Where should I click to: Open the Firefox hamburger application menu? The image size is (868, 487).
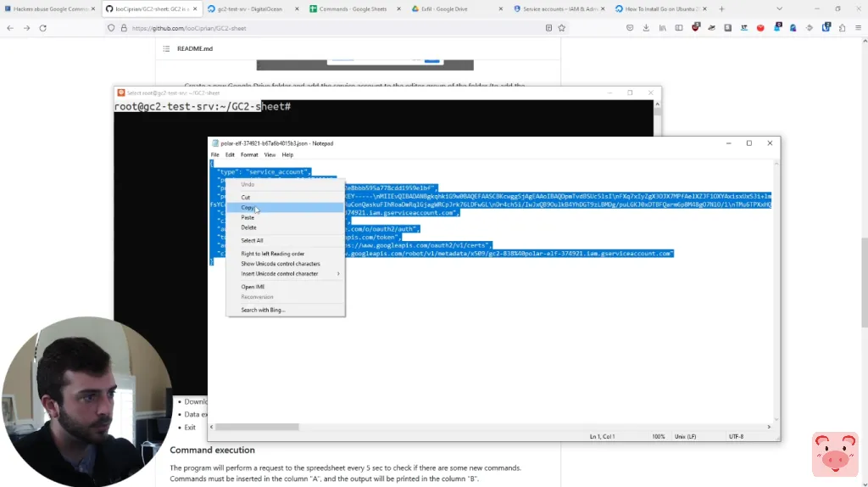click(858, 28)
